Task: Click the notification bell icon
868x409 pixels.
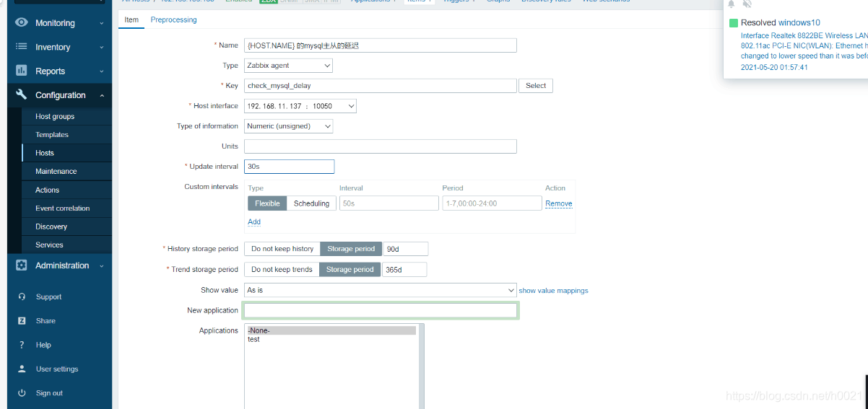Action: click(x=732, y=4)
